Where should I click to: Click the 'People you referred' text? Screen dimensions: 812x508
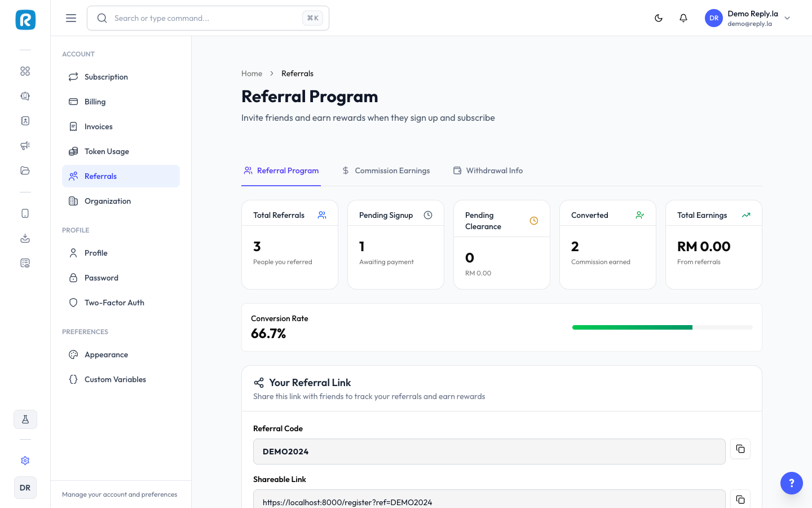283,262
